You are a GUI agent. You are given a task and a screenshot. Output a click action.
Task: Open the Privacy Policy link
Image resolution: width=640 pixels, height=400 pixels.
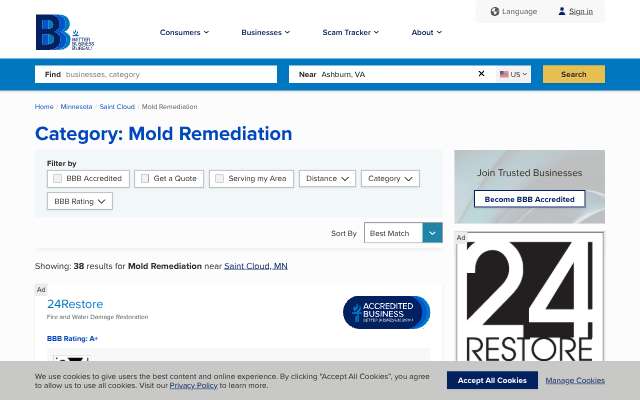click(x=193, y=385)
